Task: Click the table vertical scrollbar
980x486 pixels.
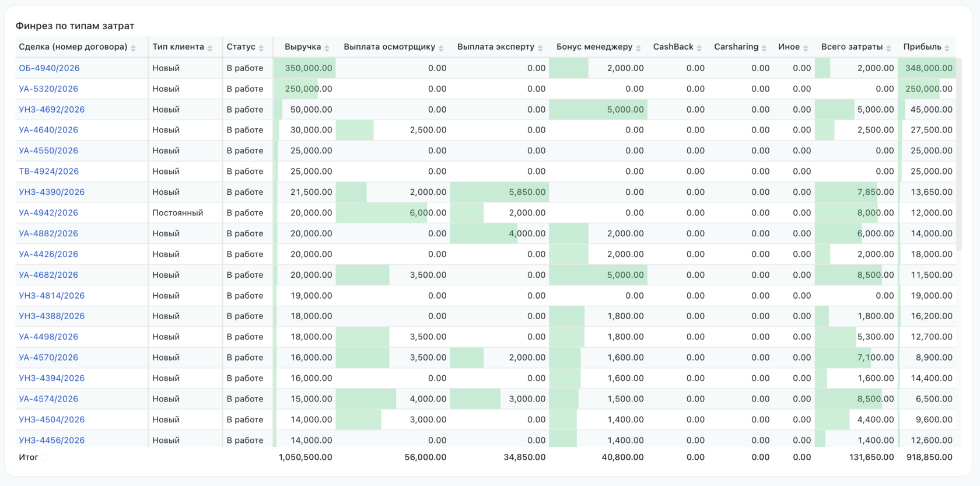Action: (960, 155)
